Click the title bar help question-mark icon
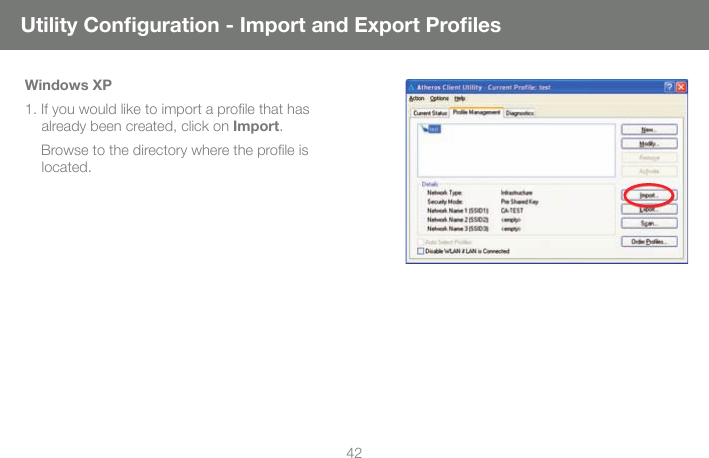The image size is (709, 458). coord(669,87)
